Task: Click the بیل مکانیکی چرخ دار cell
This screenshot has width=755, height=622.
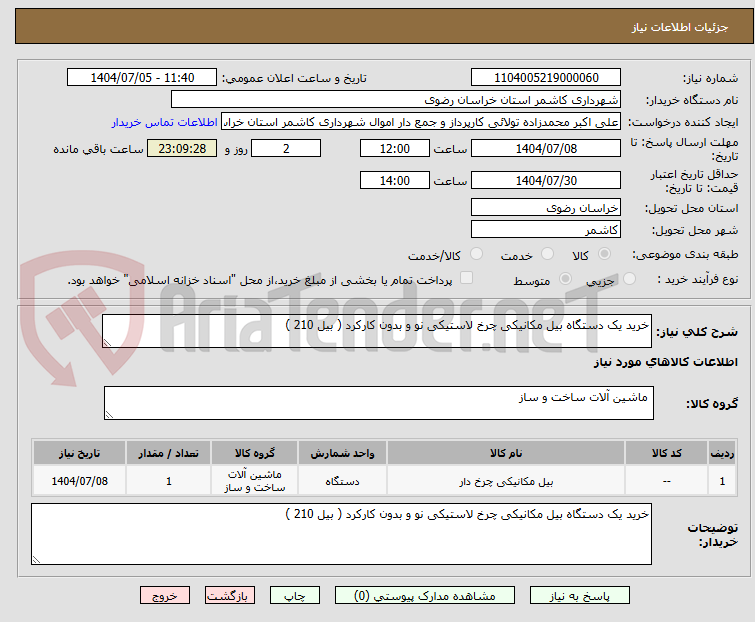Action: 506,481
